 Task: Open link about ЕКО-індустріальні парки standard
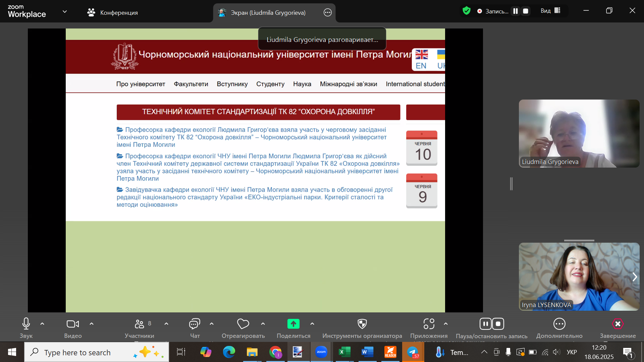click(x=255, y=197)
